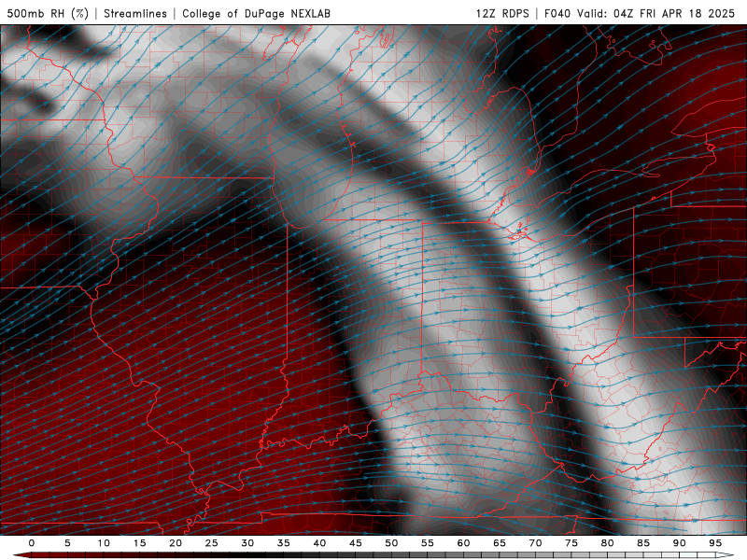This screenshot has height=560, width=747.
Task: Click the '95' label on the color scale
Action: coord(715,543)
